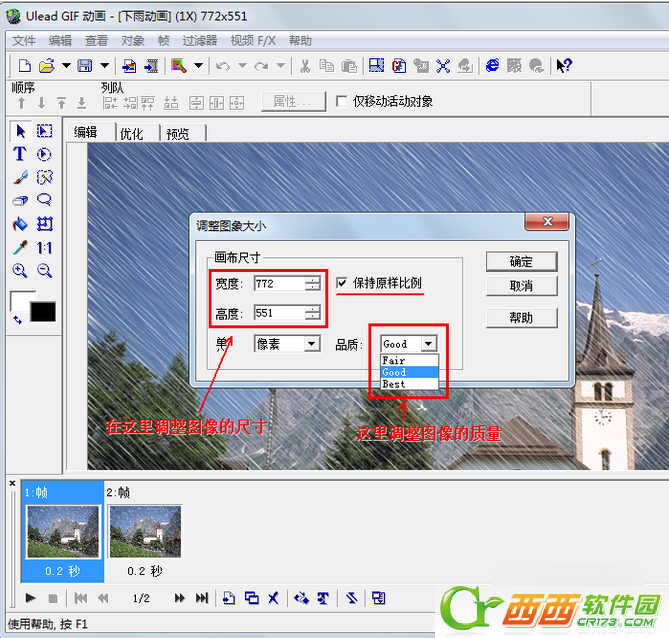The height and width of the screenshot is (638, 669).
Task: Click the Save disk icon
Action: [x=84, y=66]
